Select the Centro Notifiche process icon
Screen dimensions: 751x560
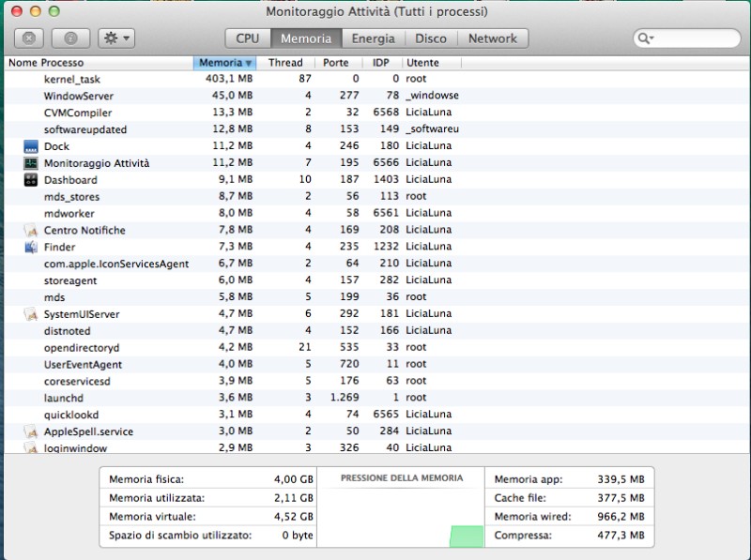coord(31,230)
